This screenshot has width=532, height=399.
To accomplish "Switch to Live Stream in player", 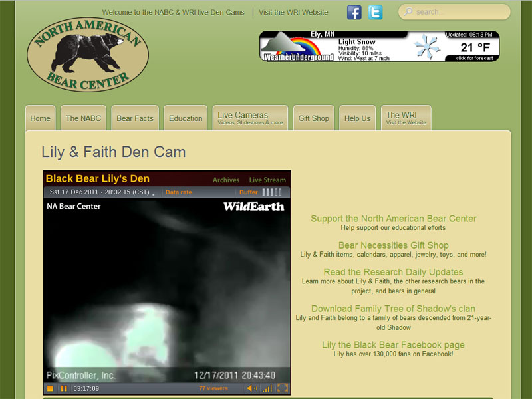I will point(267,180).
